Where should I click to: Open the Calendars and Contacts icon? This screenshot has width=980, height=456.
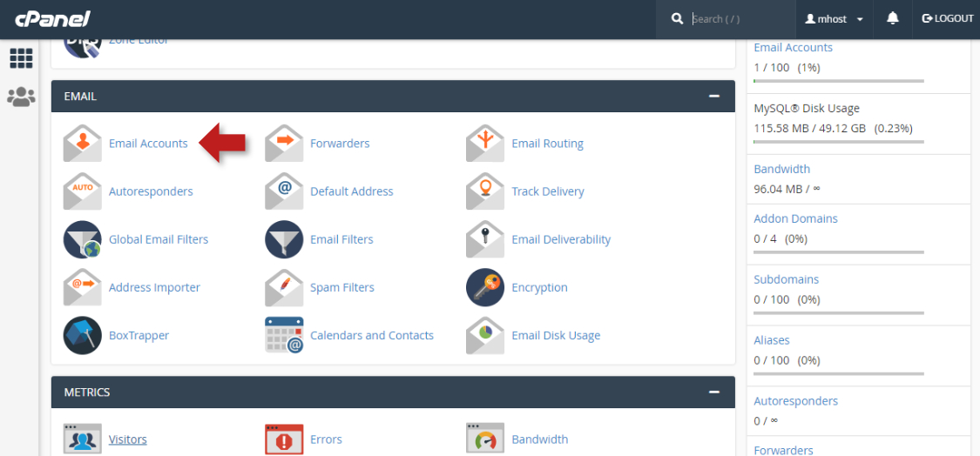283,335
